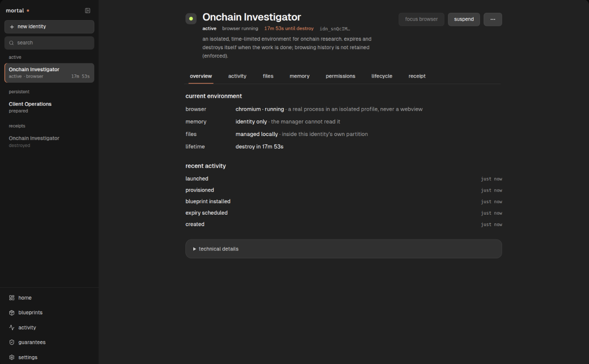Click 'destroy in 17m 53s' lifetime value
The height and width of the screenshot is (364, 589).
click(x=260, y=147)
